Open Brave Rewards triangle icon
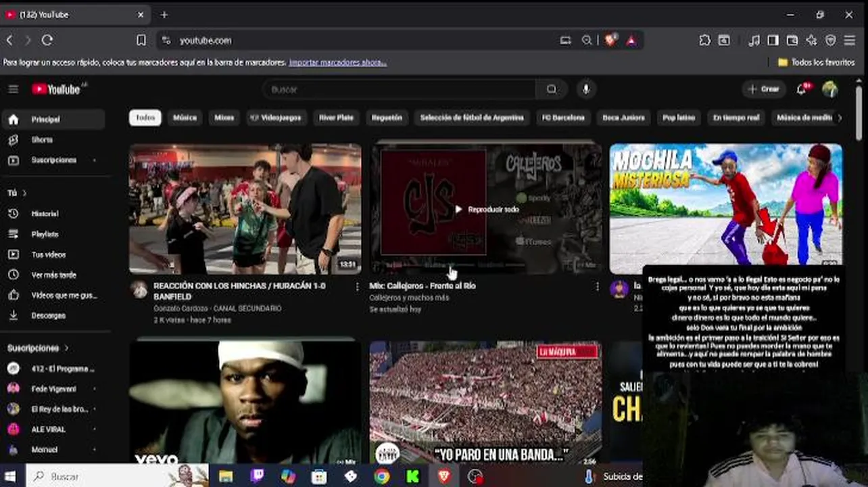 point(631,41)
